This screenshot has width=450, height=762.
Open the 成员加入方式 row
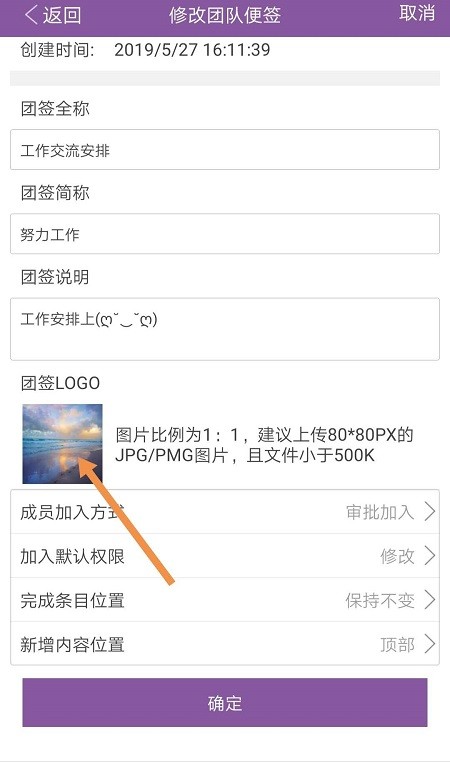point(225,512)
